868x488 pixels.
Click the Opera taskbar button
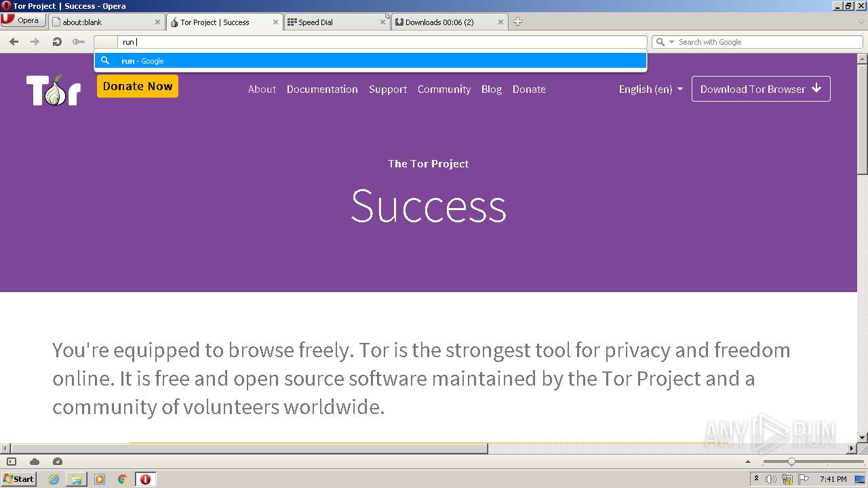coord(145,479)
